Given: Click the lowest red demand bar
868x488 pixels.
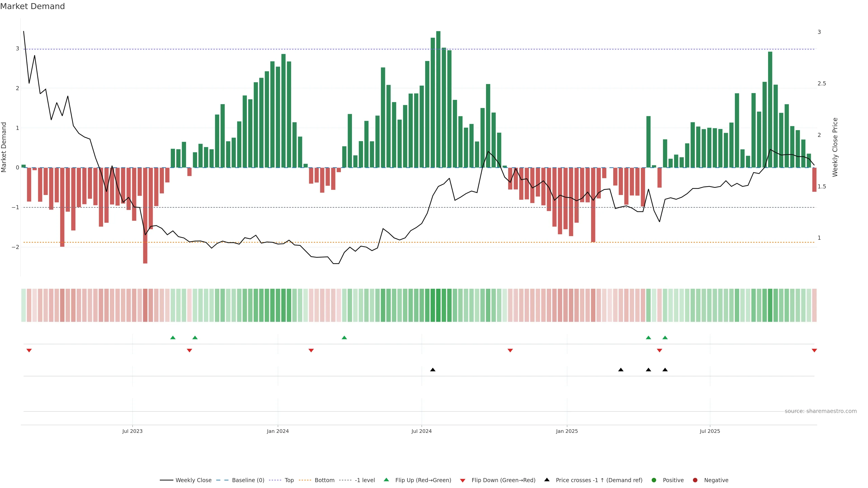Looking at the screenshot, I should (145, 216).
